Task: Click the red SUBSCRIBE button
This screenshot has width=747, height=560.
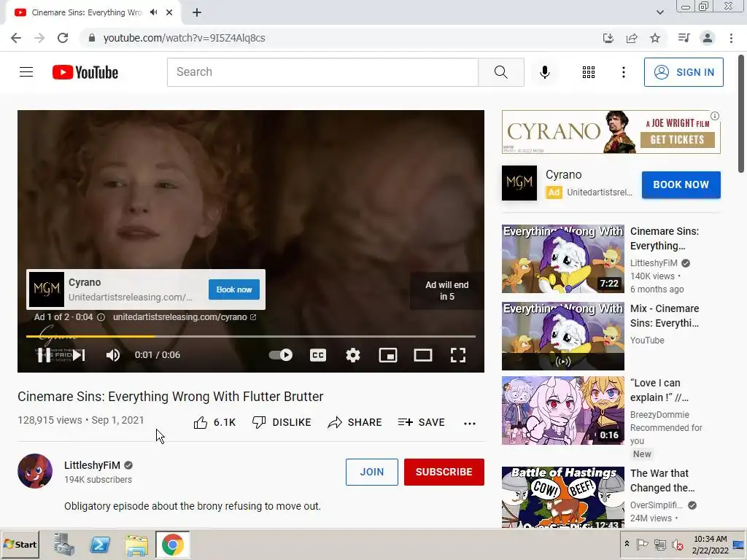Action: pos(444,472)
